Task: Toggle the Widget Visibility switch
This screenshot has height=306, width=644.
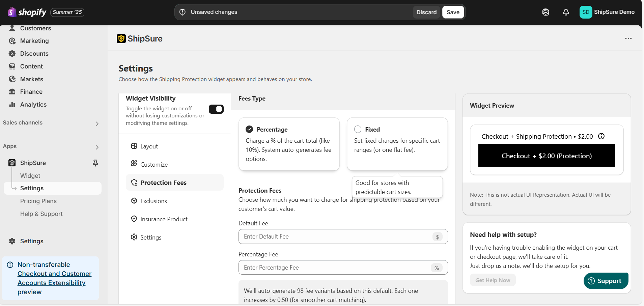Action: [x=216, y=109]
